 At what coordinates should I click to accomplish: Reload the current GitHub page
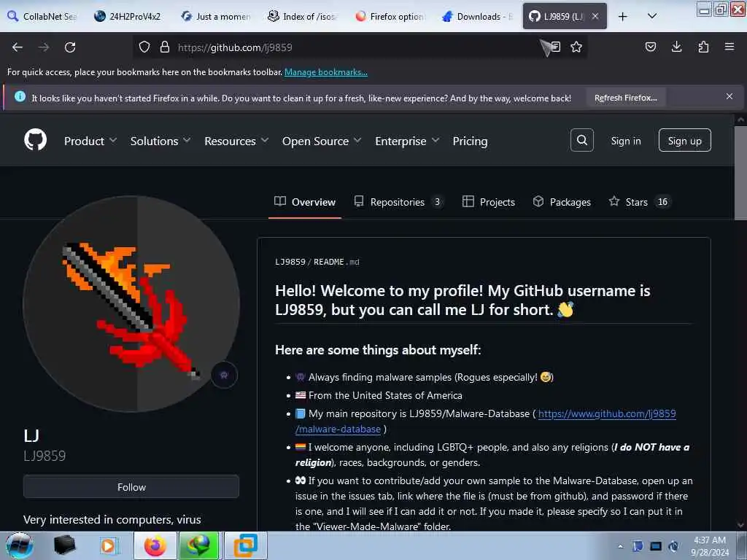point(70,47)
